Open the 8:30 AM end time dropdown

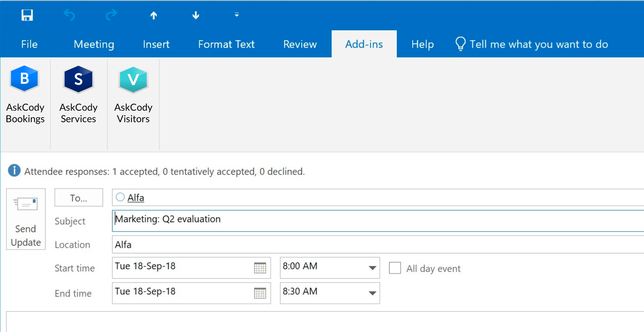pyautogui.click(x=369, y=293)
